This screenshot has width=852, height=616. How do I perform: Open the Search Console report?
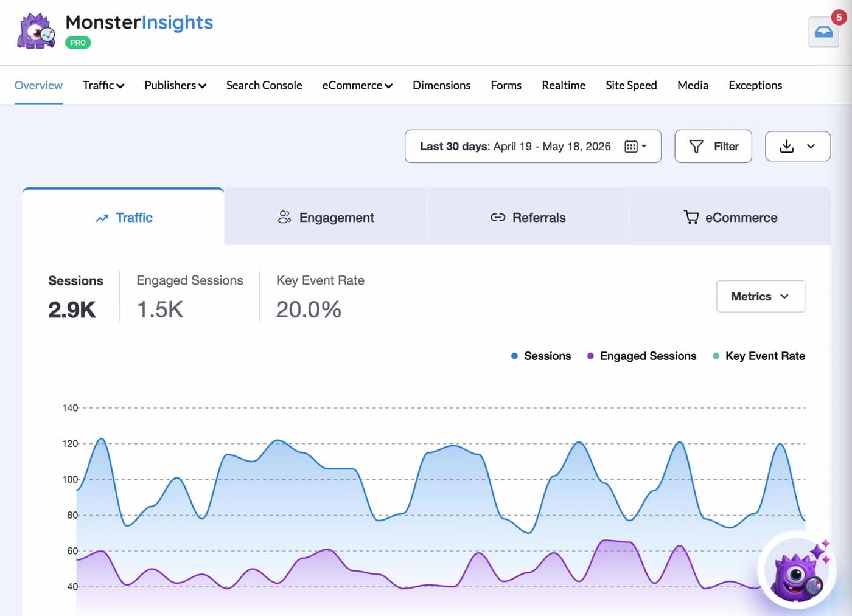(264, 85)
